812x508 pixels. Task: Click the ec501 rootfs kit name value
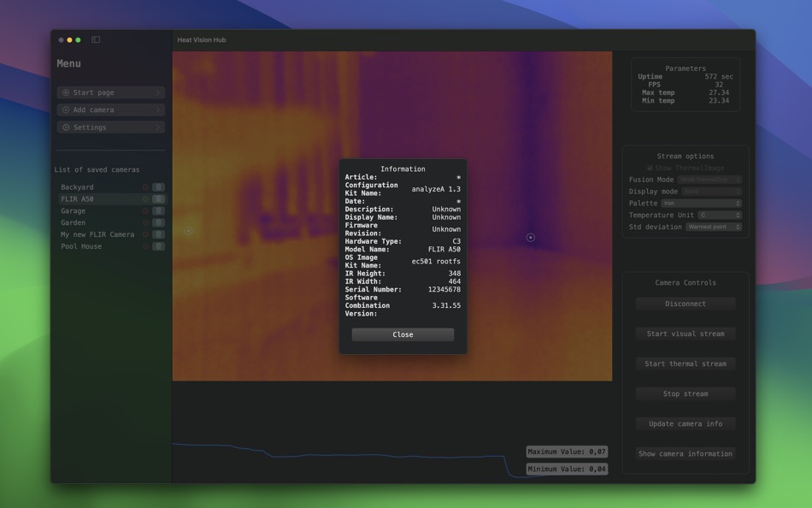[436, 262]
